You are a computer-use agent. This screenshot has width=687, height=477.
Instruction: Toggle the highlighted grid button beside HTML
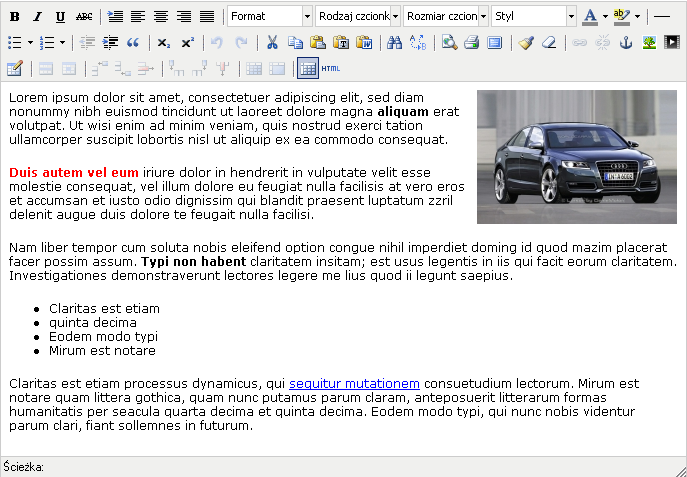coord(308,68)
